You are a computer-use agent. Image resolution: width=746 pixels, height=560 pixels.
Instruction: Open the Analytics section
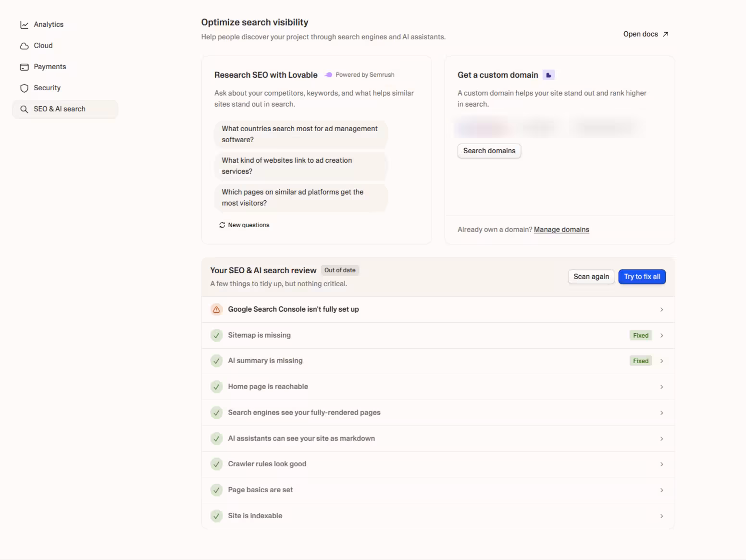65,24
